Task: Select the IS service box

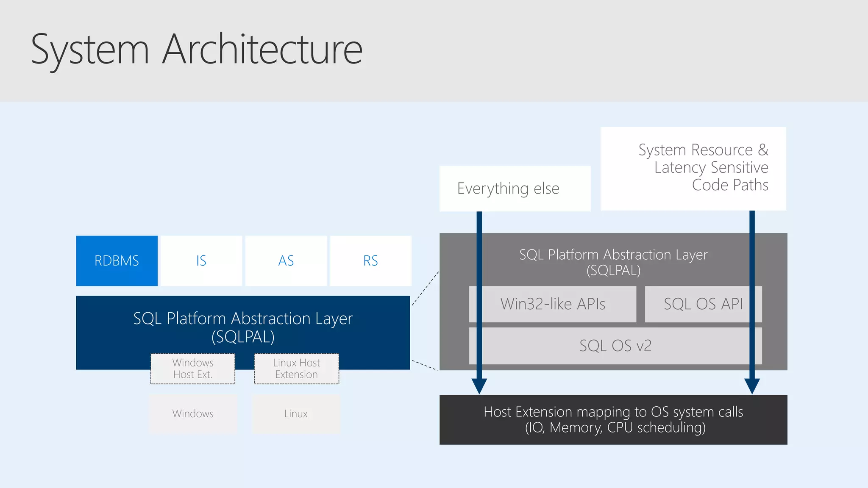Action: point(201,261)
